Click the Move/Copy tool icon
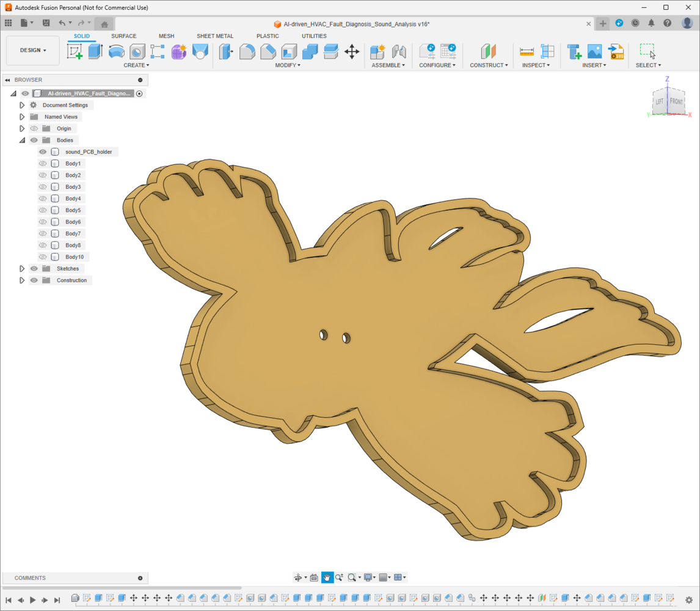The height and width of the screenshot is (611, 700). pyautogui.click(x=352, y=52)
